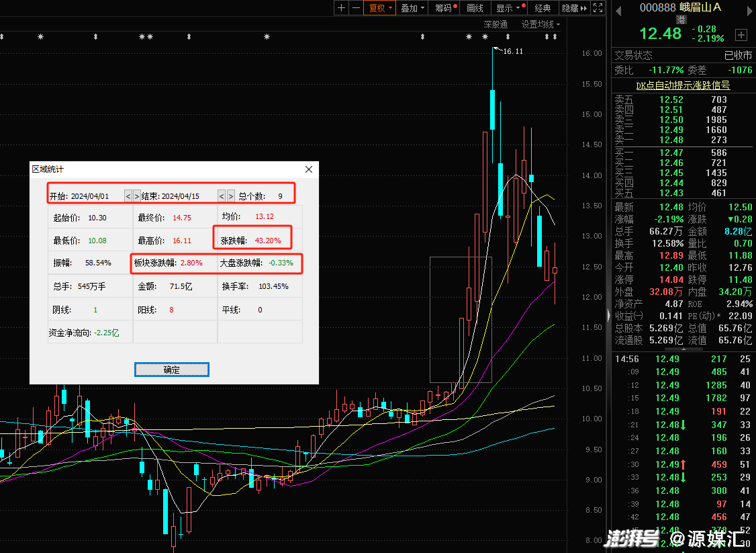Open 设置均线 moving average dropdown

click(x=540, y=24)
